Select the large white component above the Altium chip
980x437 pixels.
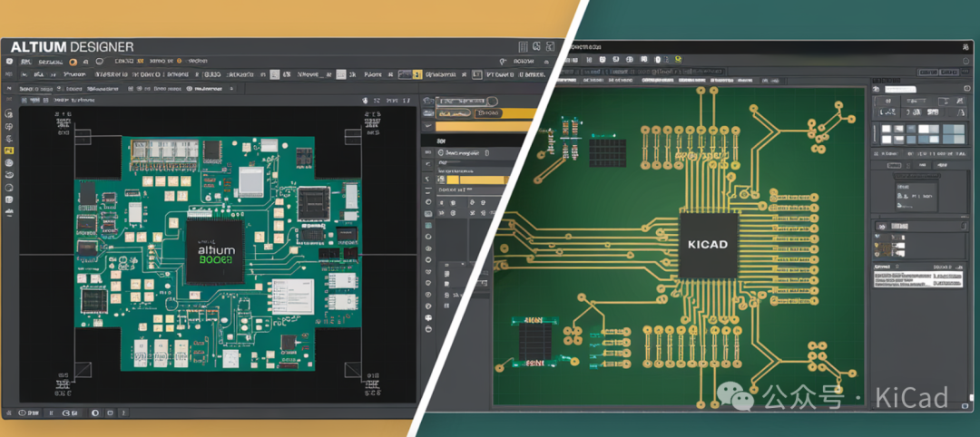[x=251, y=182]
